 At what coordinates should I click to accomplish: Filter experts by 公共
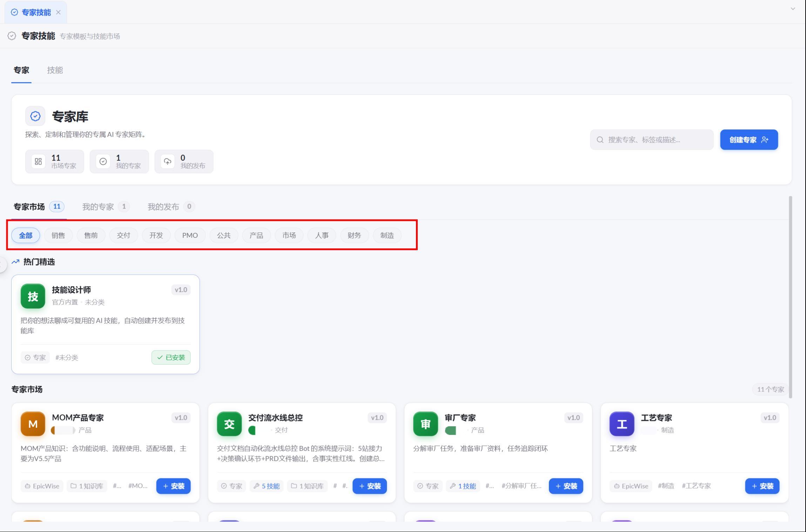pos(224,235)
